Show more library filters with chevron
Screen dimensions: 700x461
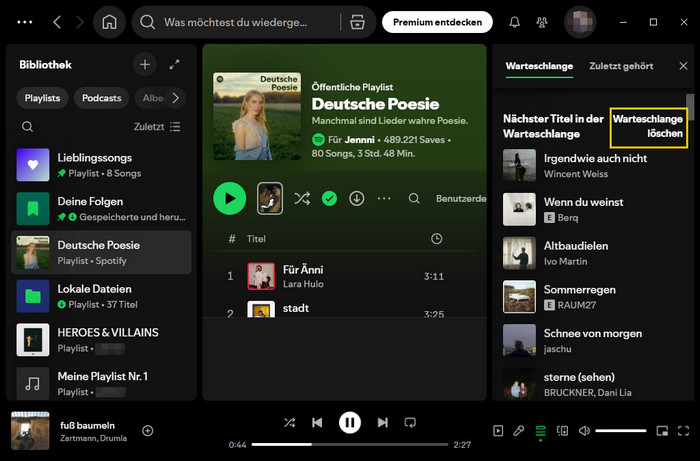[x=175, y=98]
